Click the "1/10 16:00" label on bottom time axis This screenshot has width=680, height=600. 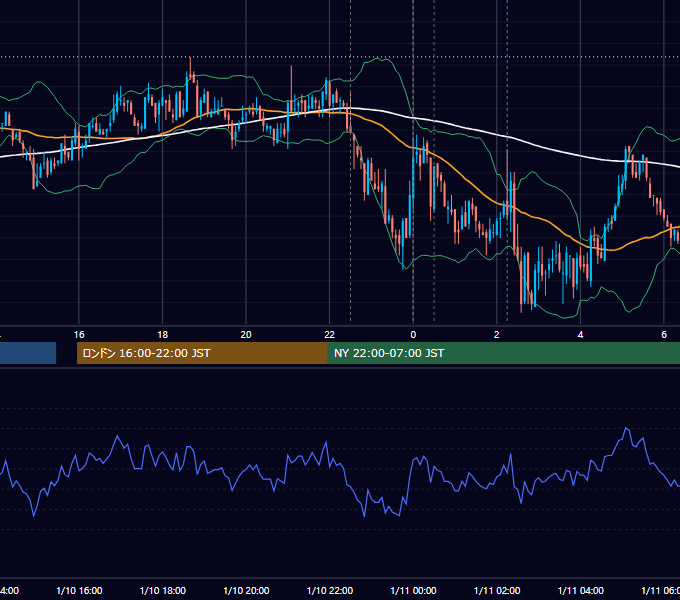(x=79, y=590)
